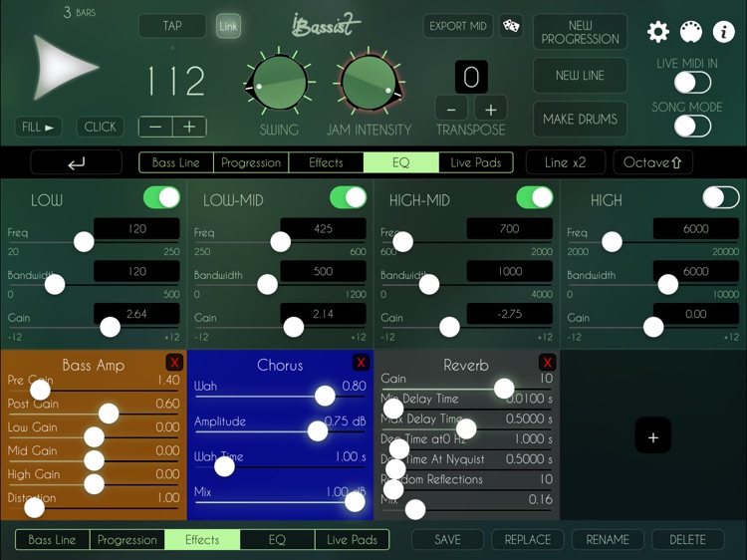Viewport: 747px width, 560px height.
Task: Click the return arrow button
Action: coord(77,162)
